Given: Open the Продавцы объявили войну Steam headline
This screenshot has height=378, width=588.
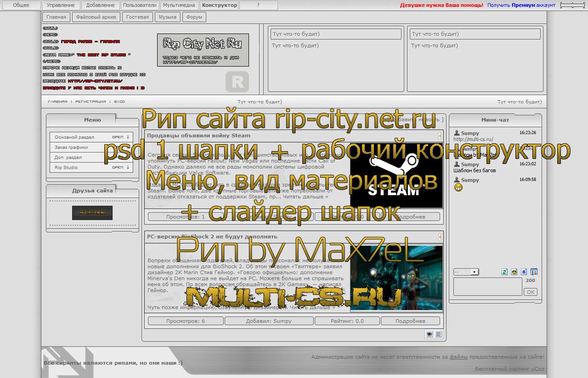Looking at the screenshot, I should [198, 135].
